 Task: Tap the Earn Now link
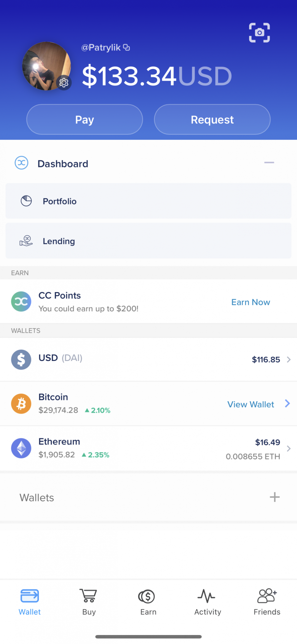tap(251, 302)
